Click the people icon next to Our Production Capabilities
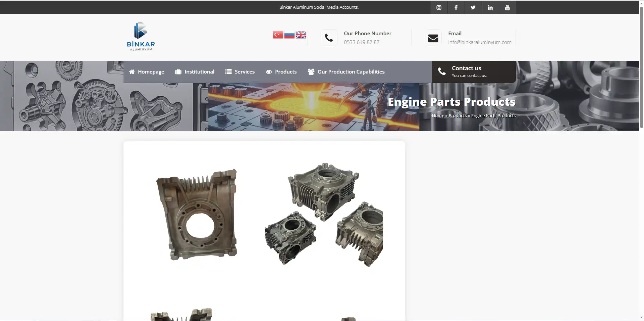 (x=311, y=72)
